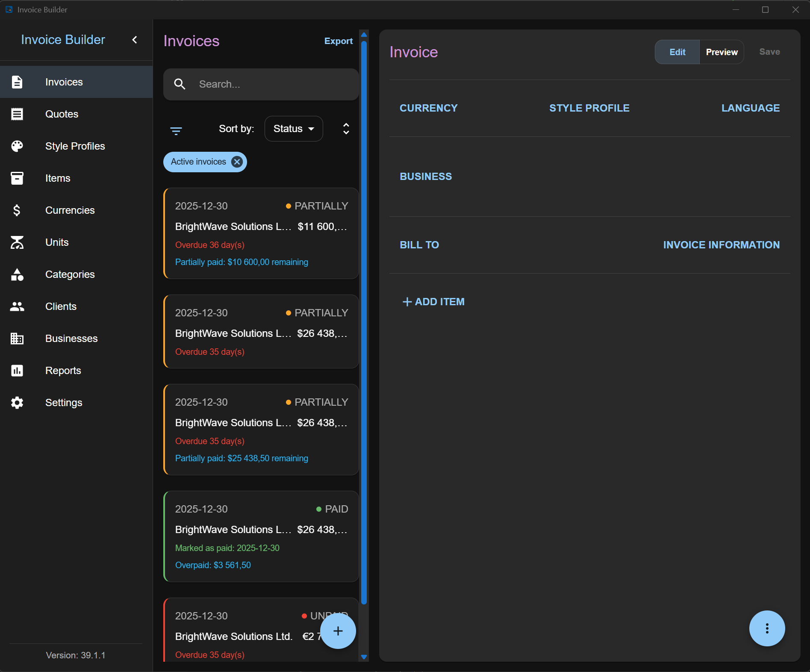Switch invoice view to Preview mode

[x=722, y=52]
